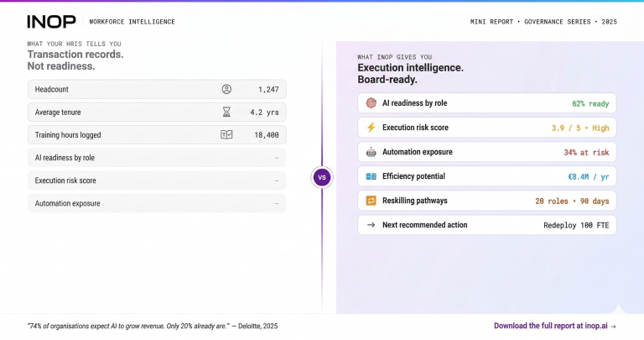Screen dimensions: 644x340
Task: Open the Download the full report link
Action: click(555, 326)
